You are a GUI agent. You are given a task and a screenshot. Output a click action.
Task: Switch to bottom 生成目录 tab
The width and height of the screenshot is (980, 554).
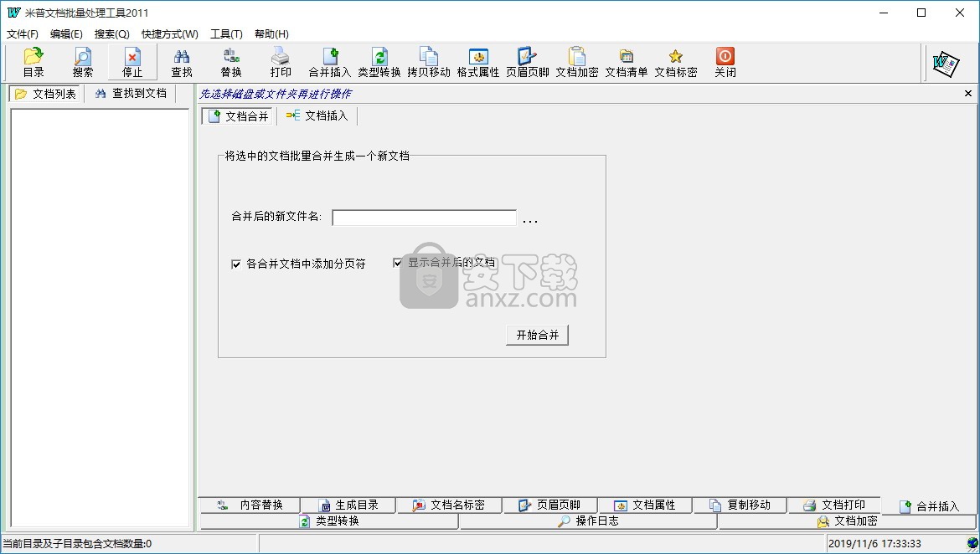tap(348, 505)
